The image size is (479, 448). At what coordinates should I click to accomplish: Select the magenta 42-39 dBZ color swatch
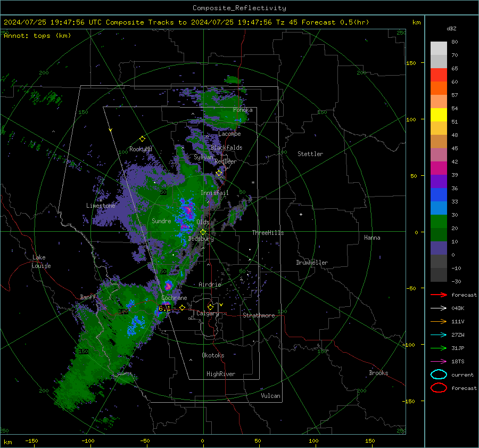coord(439,168)
